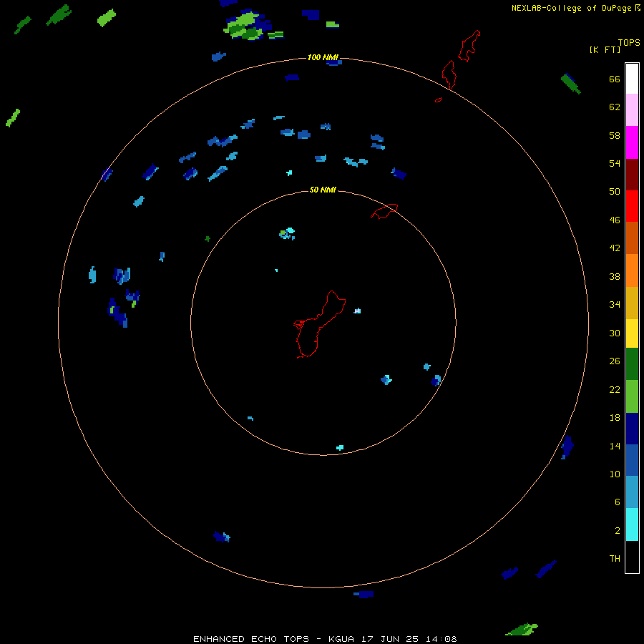Click the navy echo on the eastern 100 NMI ring
This screenshot has width=644, height=644.
click(567, 447)
